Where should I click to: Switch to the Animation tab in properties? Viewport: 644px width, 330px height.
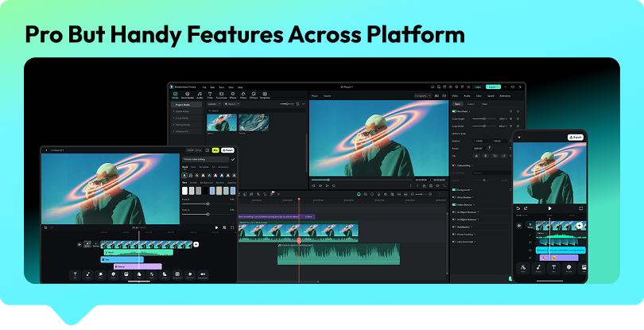[x=505, y=95]
